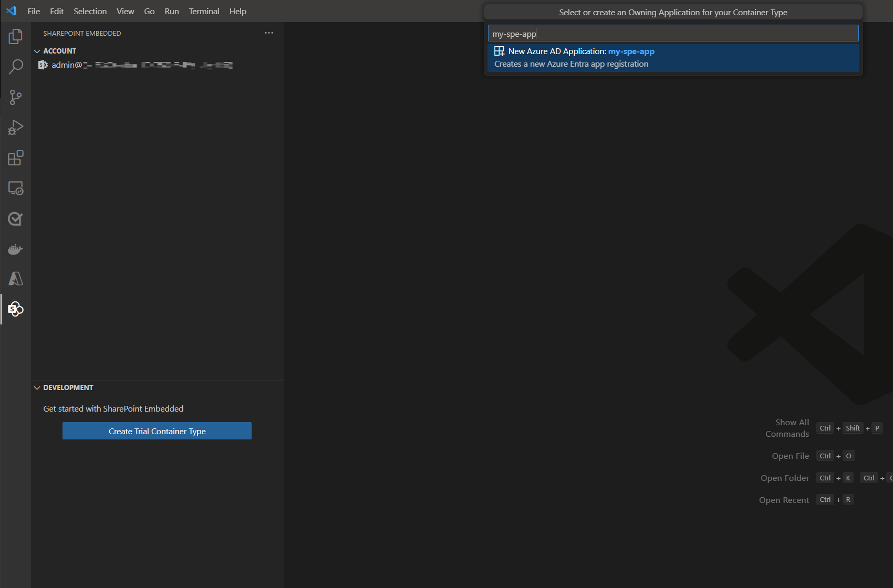
Task: Click the owning application name input field
Action: tap(672, 33)
